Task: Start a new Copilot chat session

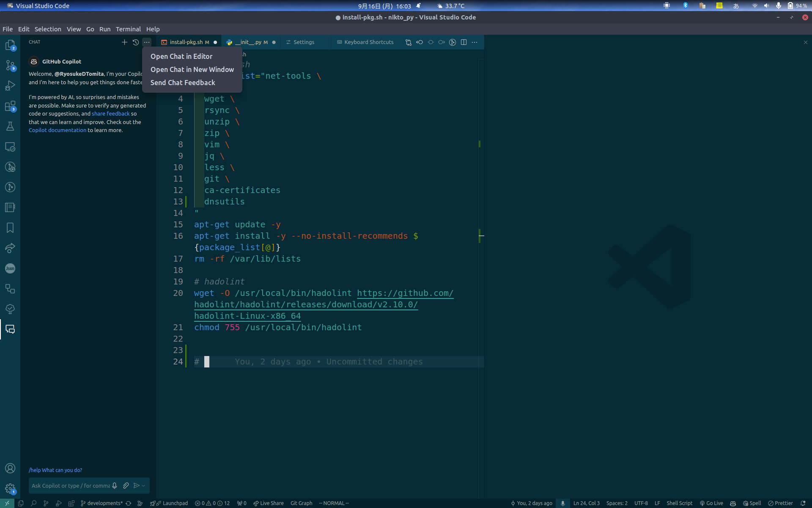Action: [x=124, y=42]
